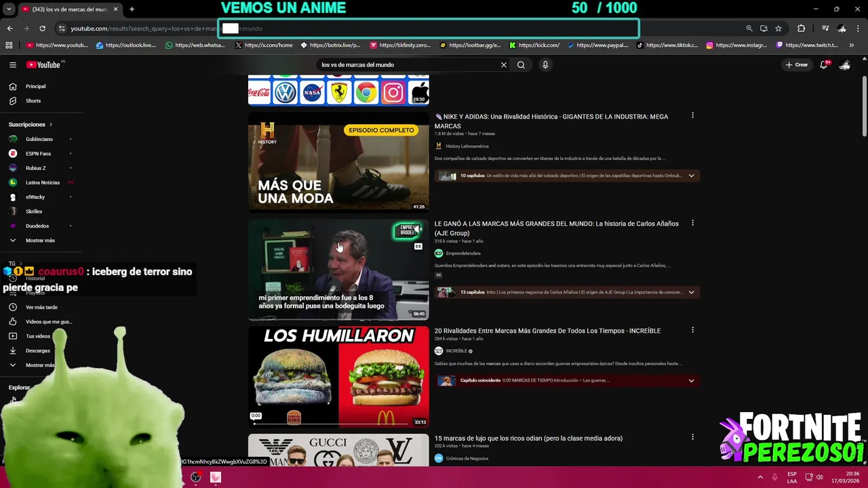This screenshot has height=488, width=868.
Task: Open the x.com/home bookmark
Action: coord(264,45)
